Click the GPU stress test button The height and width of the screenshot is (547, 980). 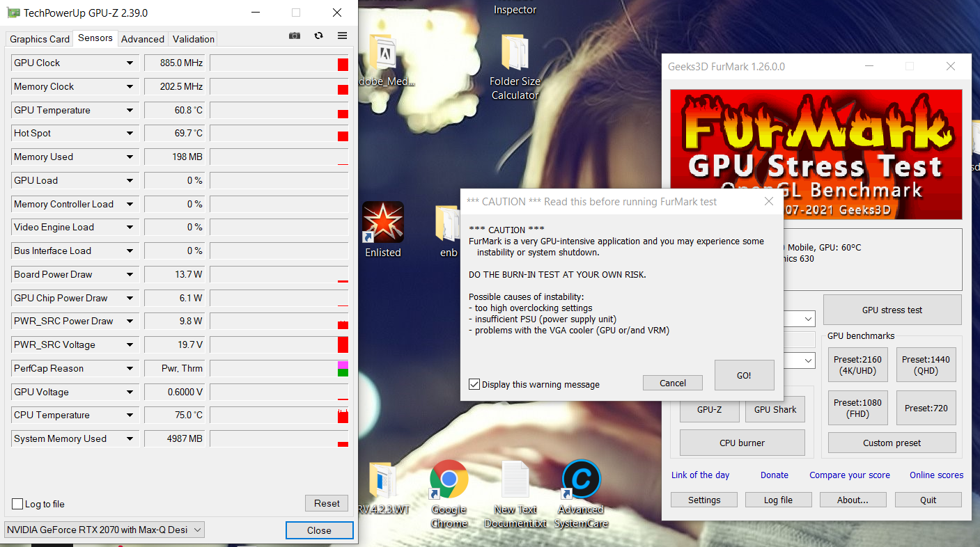[x=892, y=310]
